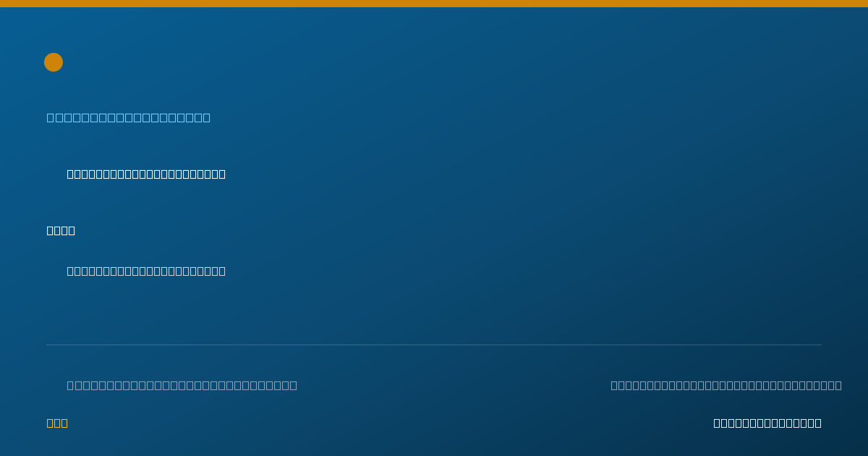The image size is (868, 456).
Task: Click the white text beside the yellow label
Action: click(767, 423)
